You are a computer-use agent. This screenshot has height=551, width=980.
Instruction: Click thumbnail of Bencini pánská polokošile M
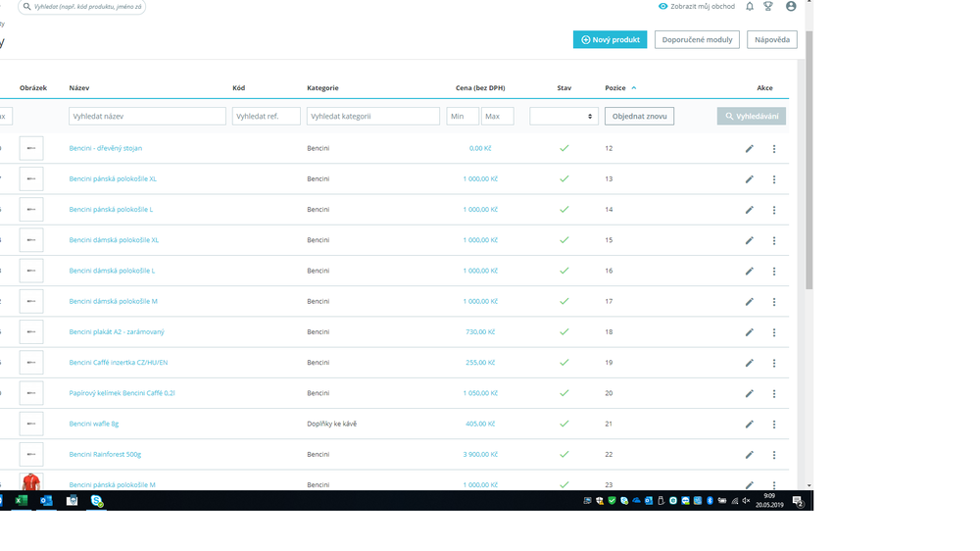tap(30, 482)
